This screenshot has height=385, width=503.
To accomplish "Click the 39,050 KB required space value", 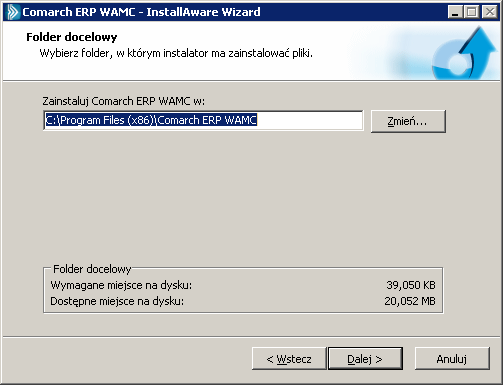I will [x=411, y=285].
